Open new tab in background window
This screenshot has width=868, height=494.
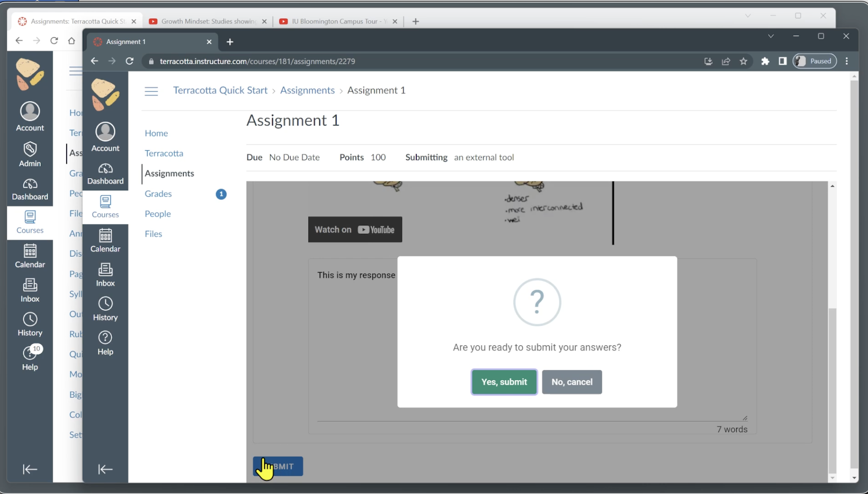[415, 21]
